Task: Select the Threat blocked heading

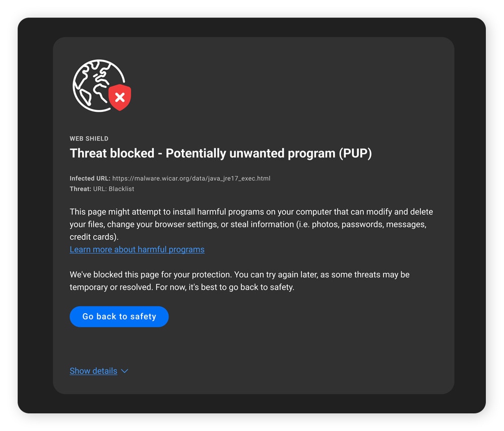Action: coord(221,153)
